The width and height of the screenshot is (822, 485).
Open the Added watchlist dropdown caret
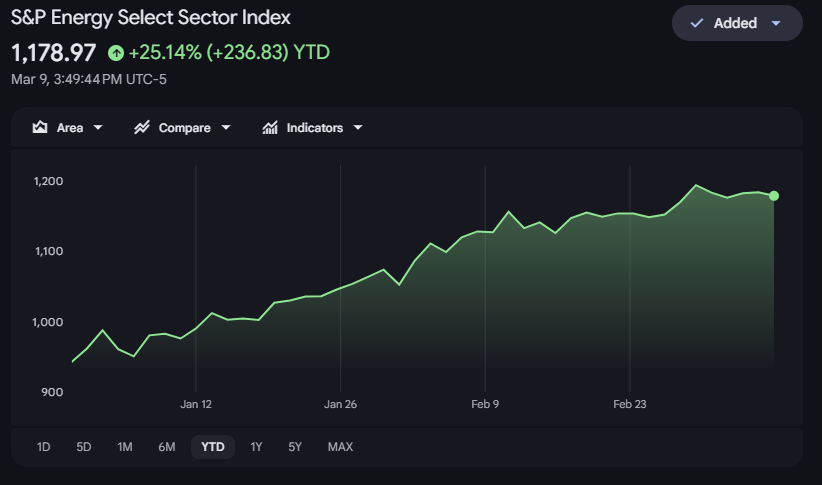[776, 23]
